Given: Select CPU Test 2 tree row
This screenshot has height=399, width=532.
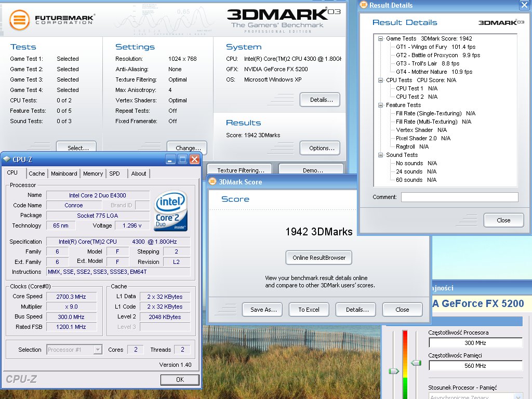Looking at the screenshot, I should (417, 97).
